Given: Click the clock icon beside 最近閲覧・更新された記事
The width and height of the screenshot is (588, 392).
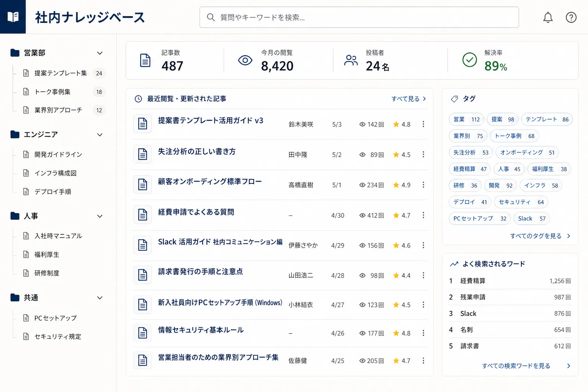Looking at the screenshot, I should pyautogui.click(x=138, y=99).
